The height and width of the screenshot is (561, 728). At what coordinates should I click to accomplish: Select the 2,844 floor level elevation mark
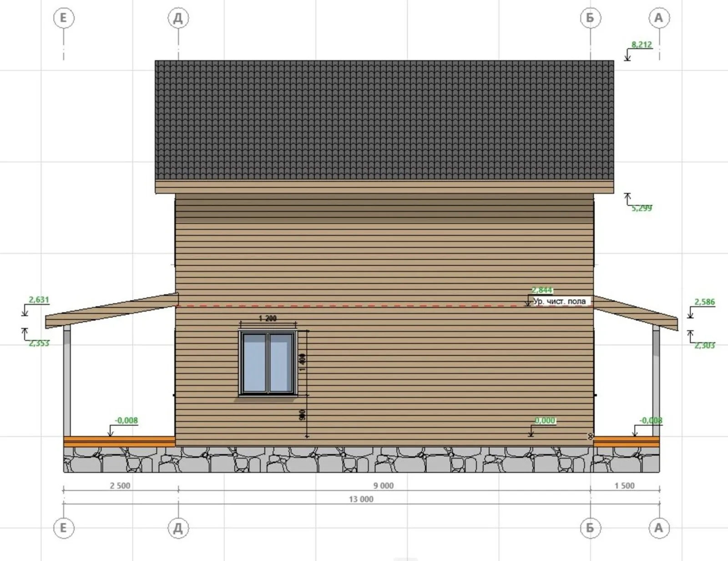tap(541, 290)
